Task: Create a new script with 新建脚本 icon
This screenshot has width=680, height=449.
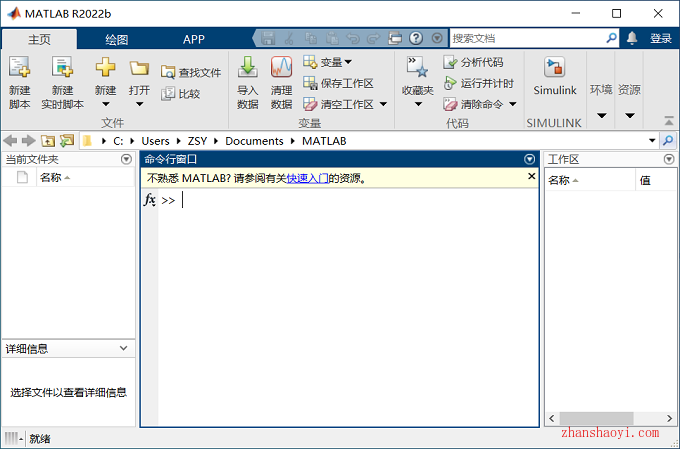Action: point(20,82)
